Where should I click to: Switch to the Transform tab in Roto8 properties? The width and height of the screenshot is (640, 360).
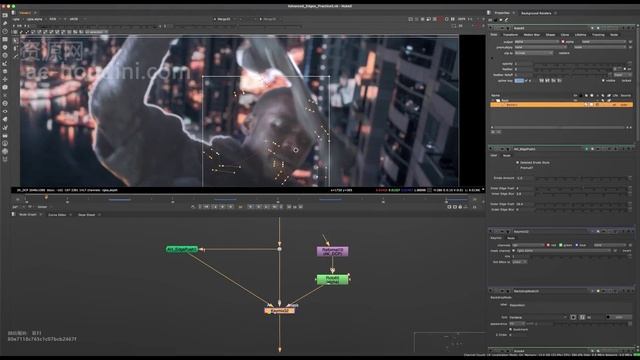point(510,35)
